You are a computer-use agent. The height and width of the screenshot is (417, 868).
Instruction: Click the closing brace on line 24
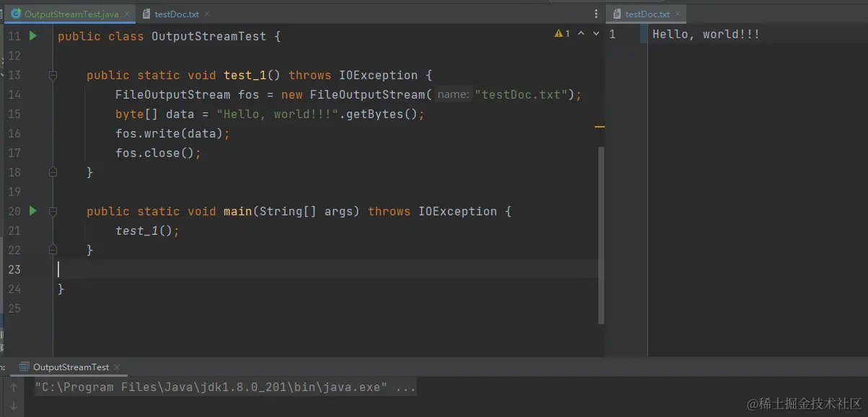[x=61, y=289]
